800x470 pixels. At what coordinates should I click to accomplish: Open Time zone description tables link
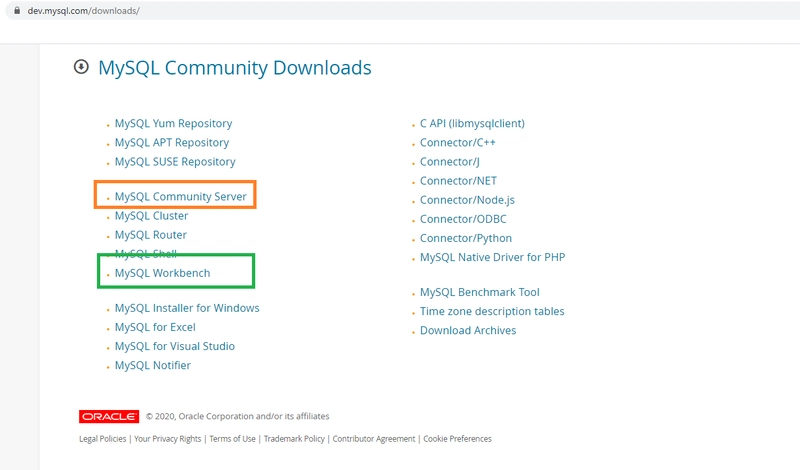pos(492,311)
